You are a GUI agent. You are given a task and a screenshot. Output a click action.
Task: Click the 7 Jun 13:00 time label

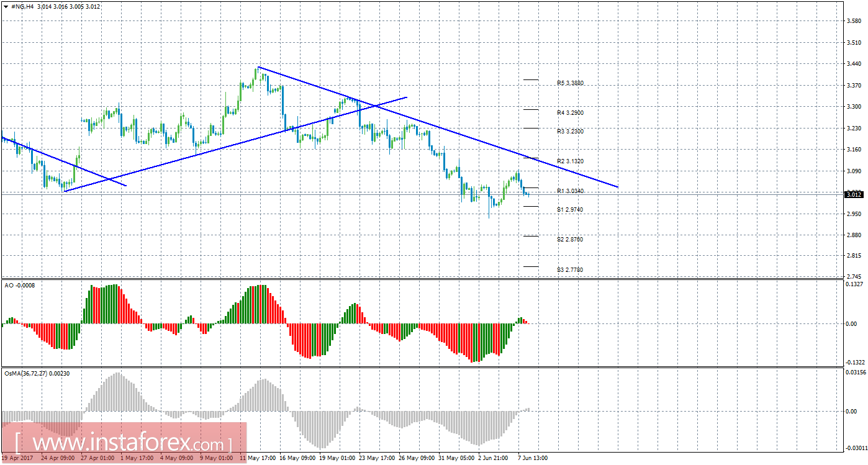click(533, 459)
